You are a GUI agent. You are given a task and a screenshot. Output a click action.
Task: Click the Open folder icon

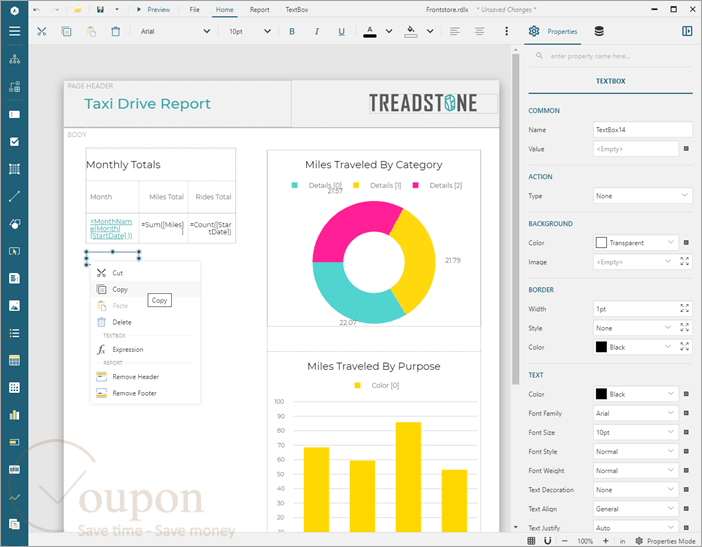coord(77,9)
